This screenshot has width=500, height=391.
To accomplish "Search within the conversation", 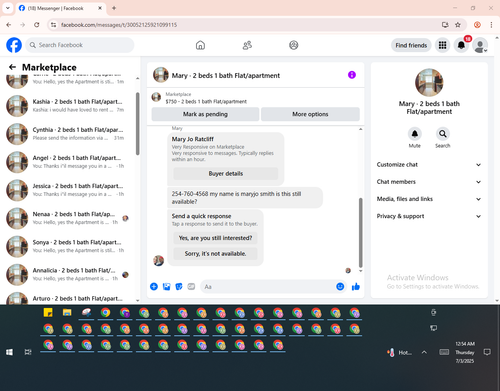I will coord(443,134).
